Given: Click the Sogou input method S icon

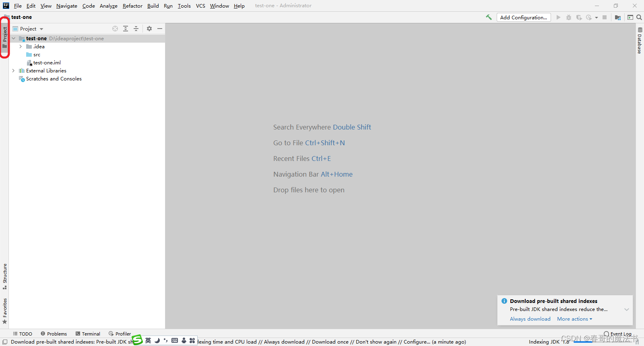Looking at the screenshot, I should click(x=137, y=340).
